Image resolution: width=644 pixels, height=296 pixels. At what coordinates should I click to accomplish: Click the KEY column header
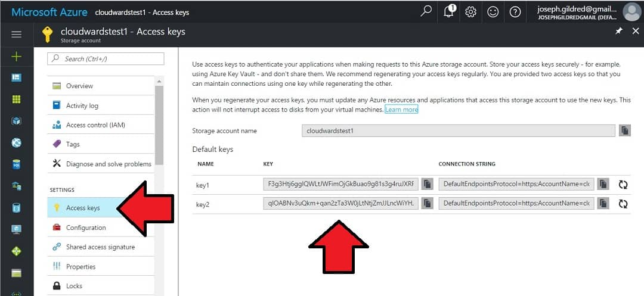(268, 164)
